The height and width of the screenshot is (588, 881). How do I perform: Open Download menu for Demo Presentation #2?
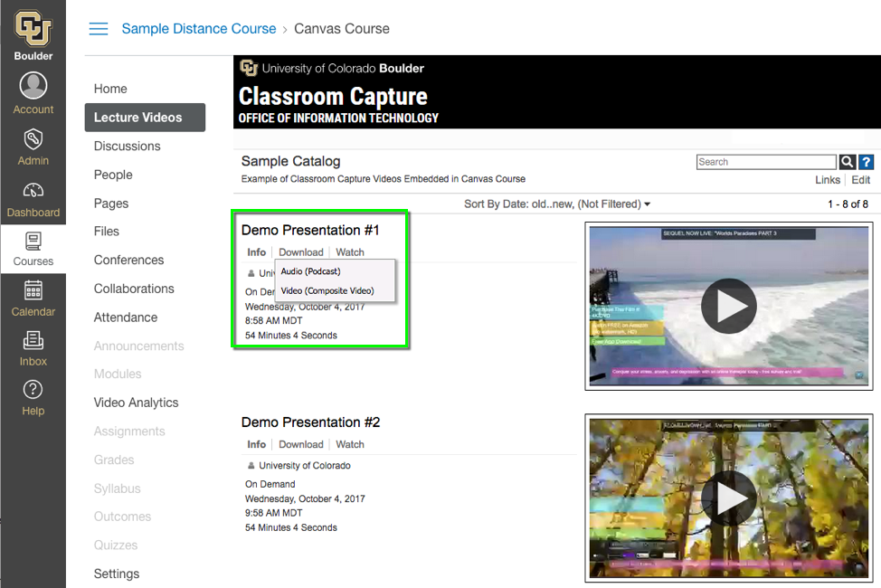coord(301,445)
